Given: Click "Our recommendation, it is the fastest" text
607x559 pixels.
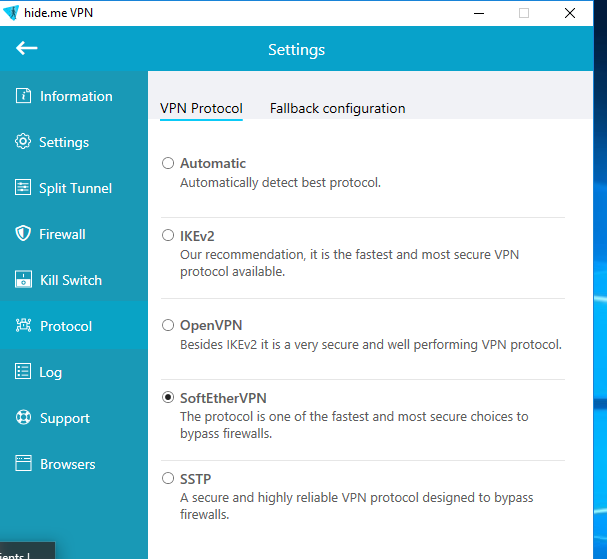Looking at the screenshot, I should click(x=350, y=263).
